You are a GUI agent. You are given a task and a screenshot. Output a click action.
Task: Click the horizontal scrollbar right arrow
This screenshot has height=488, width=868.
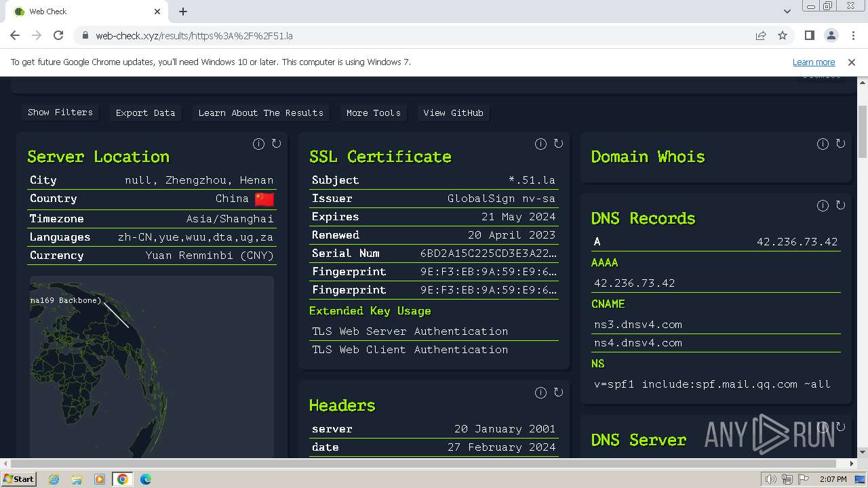[x=852, y=464]
